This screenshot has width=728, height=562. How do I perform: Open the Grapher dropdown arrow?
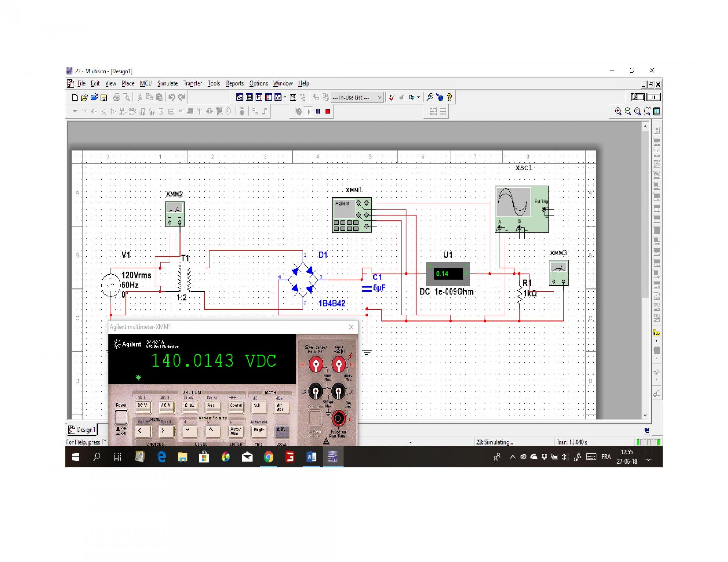point(285,97)
